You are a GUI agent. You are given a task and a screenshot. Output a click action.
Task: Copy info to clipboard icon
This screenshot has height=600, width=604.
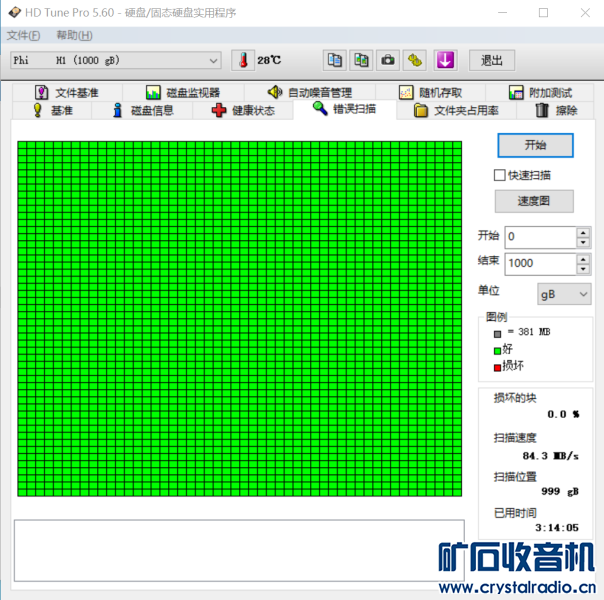pos(334,60)
